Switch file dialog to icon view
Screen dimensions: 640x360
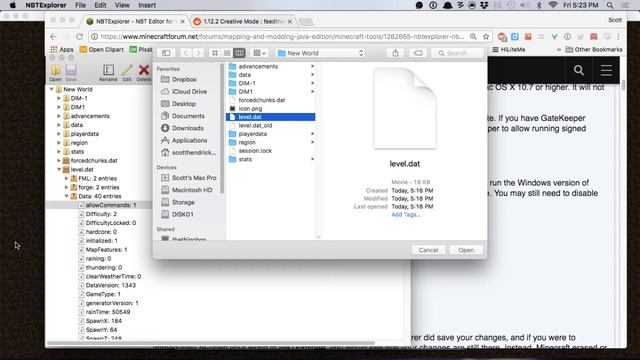coord(215,53)
